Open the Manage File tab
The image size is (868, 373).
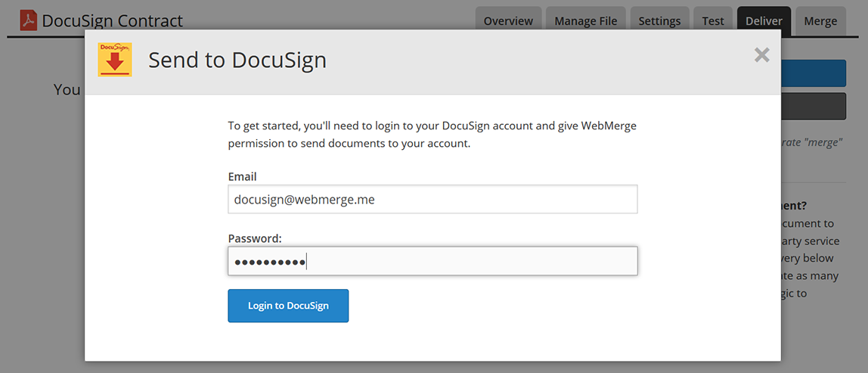tap(586, 22)
